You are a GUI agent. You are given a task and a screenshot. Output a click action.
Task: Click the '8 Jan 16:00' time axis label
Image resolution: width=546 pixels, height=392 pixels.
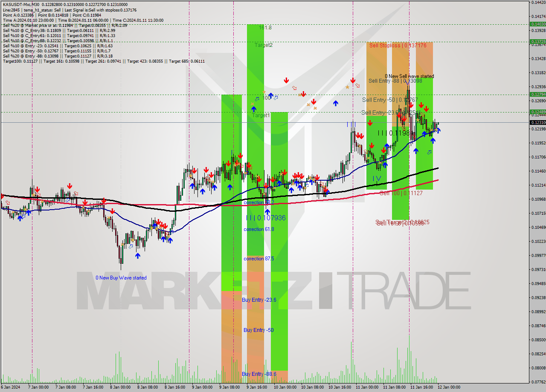pyautogui.click(x=175, y=387)
